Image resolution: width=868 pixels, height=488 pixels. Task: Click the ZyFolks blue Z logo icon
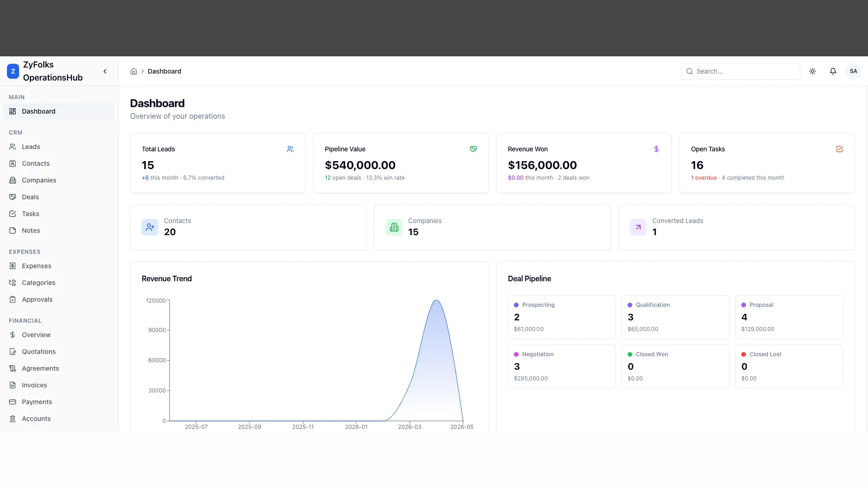tap(13, 71)
